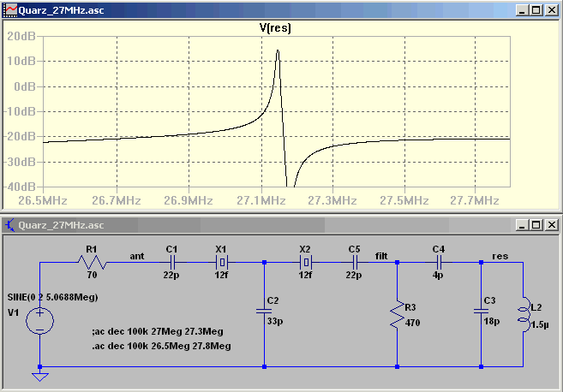Click the 'filt' net label

point(381,256)
